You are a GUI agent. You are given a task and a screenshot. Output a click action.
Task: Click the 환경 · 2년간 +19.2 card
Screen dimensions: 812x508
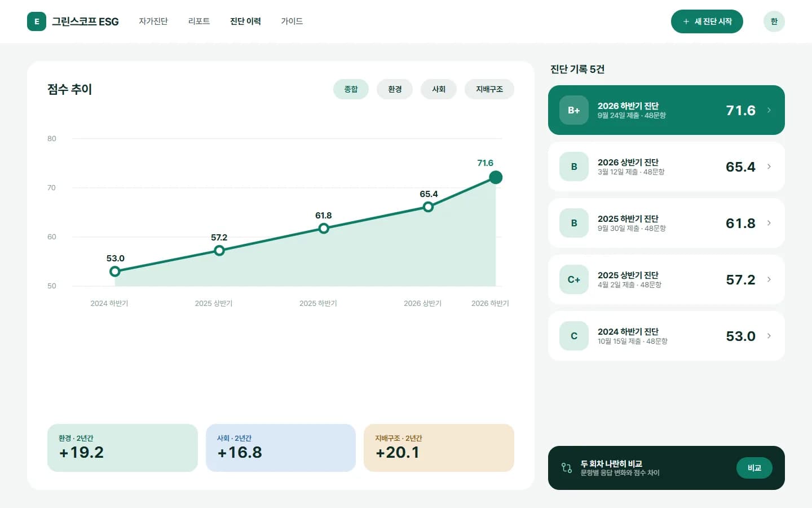pyautogui.click(x=122, y=448)
